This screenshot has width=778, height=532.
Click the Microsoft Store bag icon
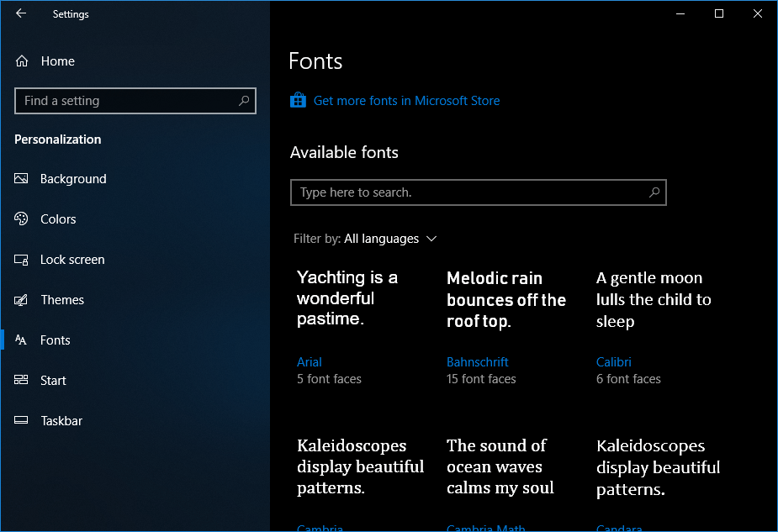click(298, 101)
